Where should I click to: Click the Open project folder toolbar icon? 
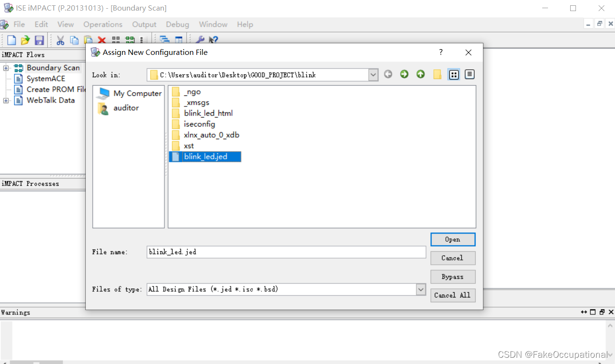(x=26, y=40)
